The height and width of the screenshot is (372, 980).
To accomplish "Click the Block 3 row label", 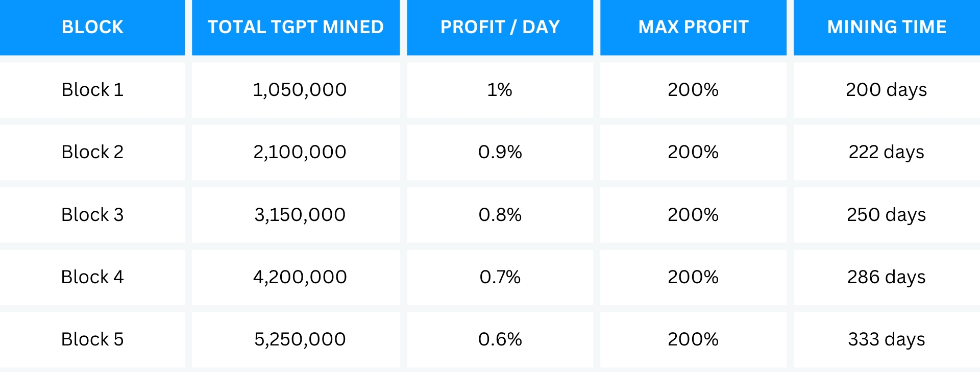I will pos(92,215).
